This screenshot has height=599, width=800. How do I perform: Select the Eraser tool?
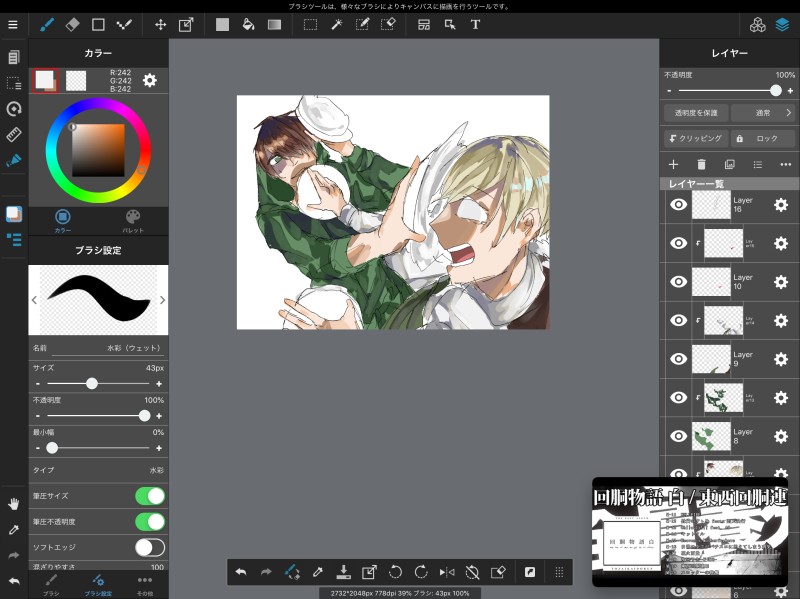[72, 24]
